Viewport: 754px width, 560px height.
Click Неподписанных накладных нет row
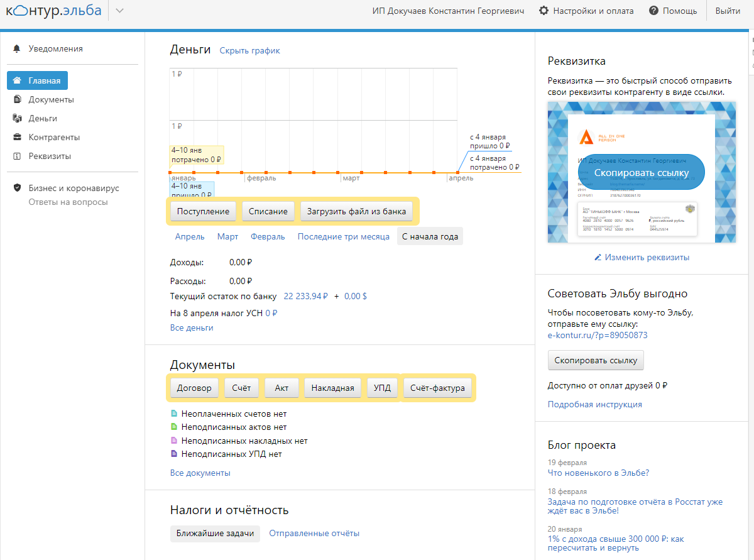click(x=239, y=441)
